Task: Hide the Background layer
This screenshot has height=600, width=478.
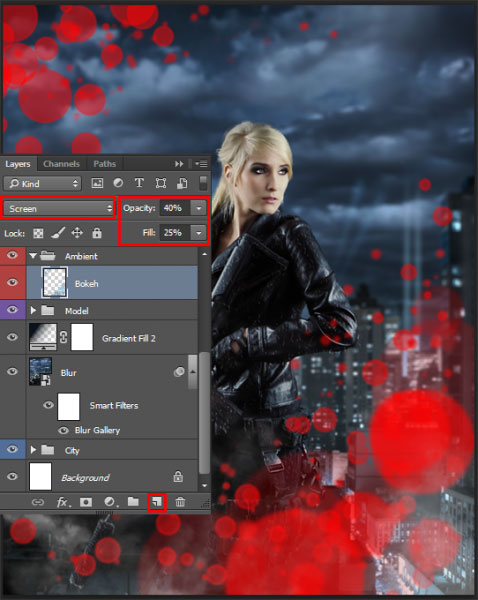Action: 12,476
